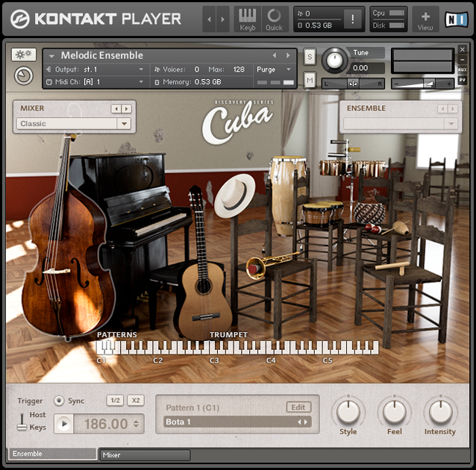Show the on-screen Keyb keyboard
This screenshot has width=476, height=470.
click(248, 19)
